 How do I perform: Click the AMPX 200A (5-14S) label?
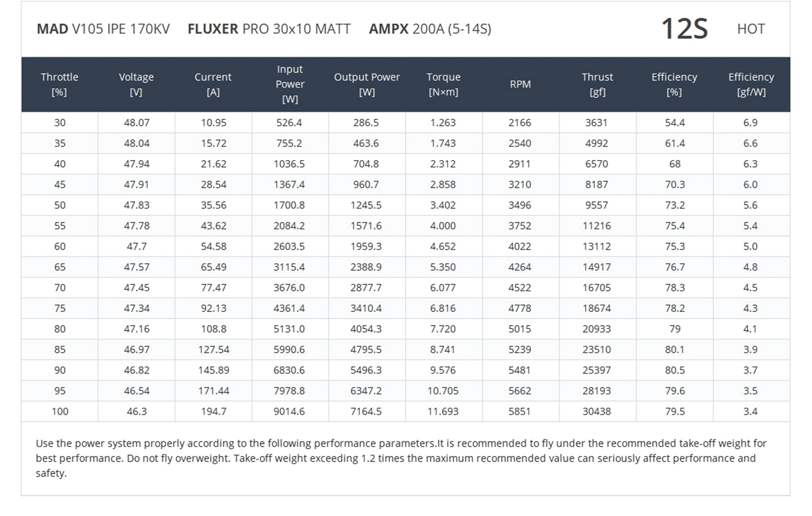430,29
